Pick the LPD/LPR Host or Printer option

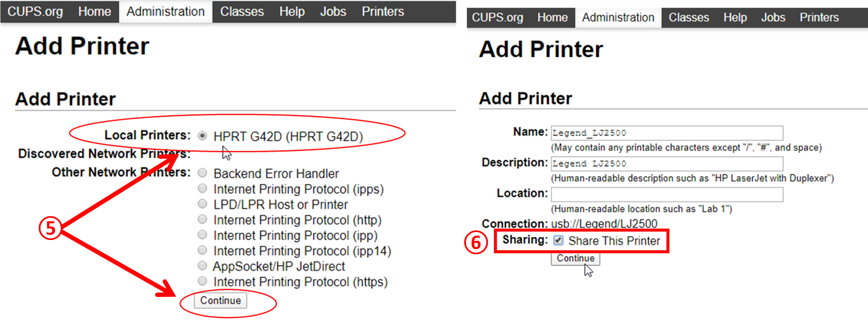click(x=202, y=204)
